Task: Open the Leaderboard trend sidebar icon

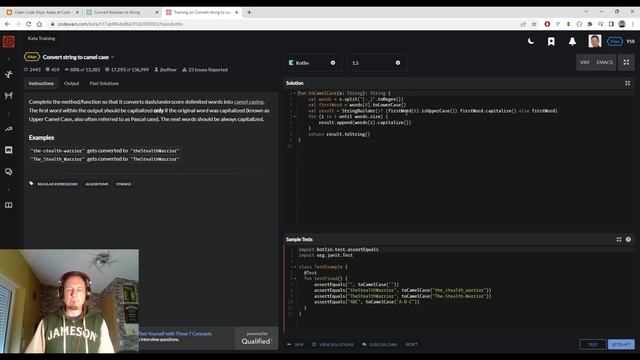Action: tap(9, 129)
